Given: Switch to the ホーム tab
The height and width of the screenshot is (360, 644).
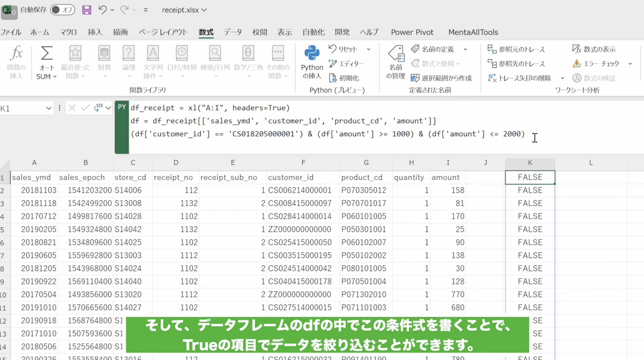Looking at the screenshot, I should click(40, 32).
